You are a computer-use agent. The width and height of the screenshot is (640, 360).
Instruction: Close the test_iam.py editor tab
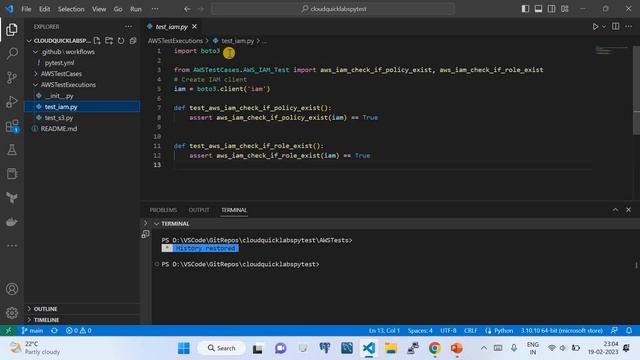tap(195, 27)
